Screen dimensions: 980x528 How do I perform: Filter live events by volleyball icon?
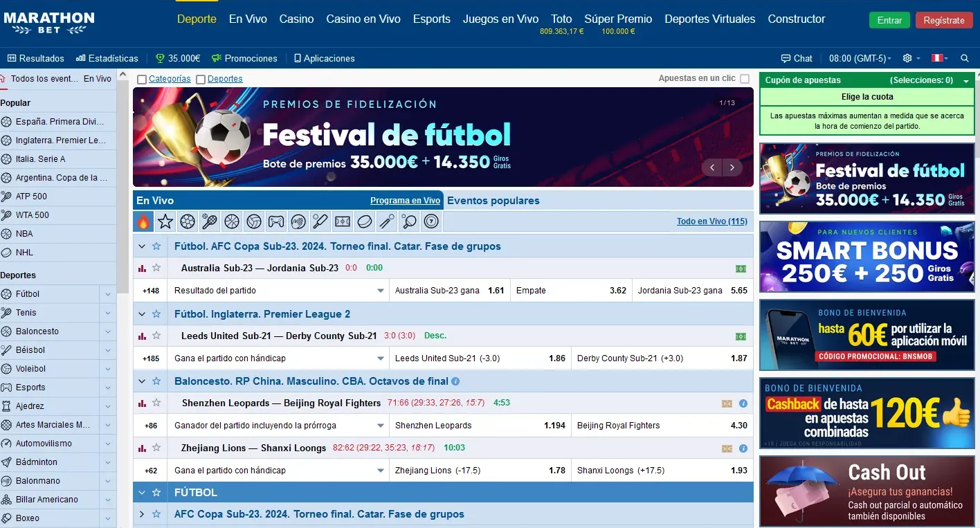point(254,221)
